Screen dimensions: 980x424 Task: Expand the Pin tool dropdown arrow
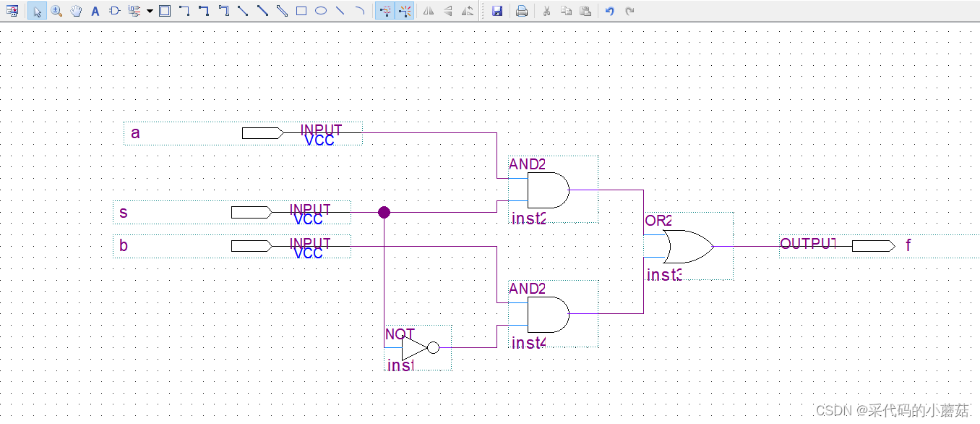150,11
